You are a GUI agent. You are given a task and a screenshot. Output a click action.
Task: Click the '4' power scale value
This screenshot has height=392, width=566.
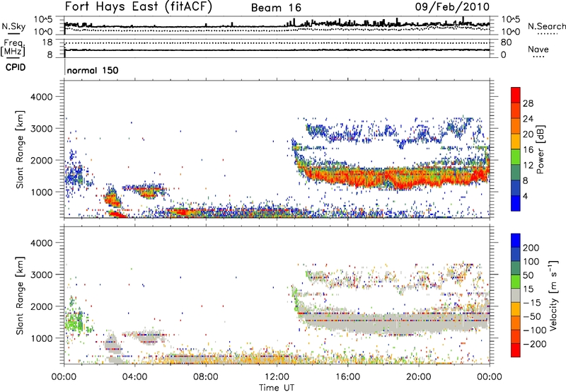(525, 196)
